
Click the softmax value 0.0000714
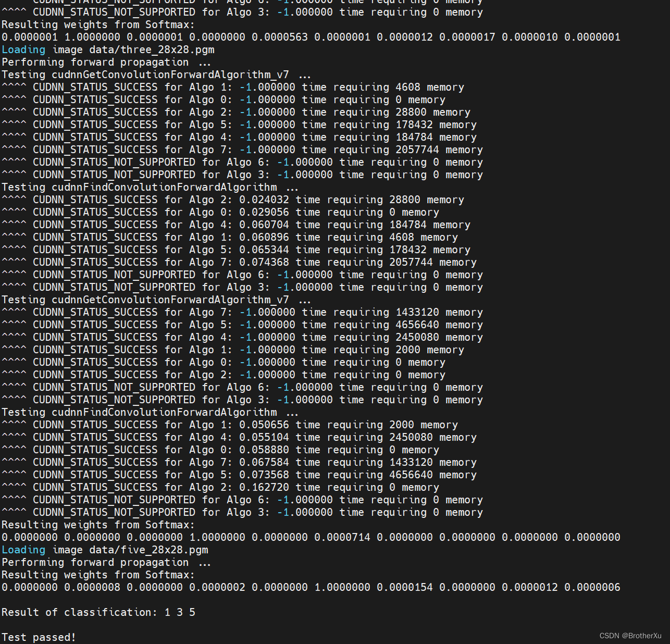(342, 538)
